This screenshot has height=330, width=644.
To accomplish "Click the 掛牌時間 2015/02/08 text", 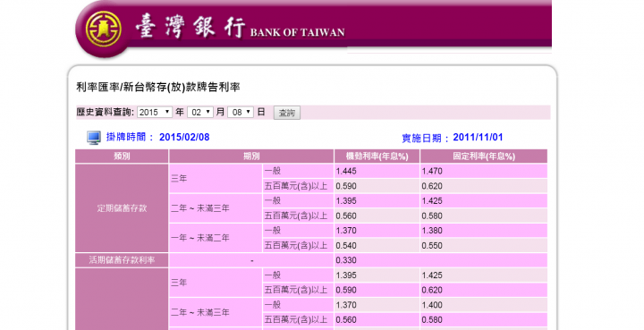I will 157,137.
